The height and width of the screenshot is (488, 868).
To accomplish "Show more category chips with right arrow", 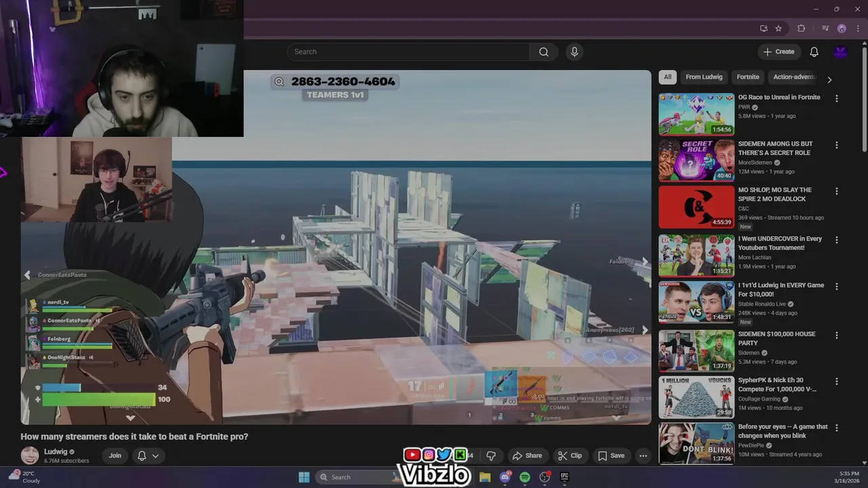I will [829, 79].
